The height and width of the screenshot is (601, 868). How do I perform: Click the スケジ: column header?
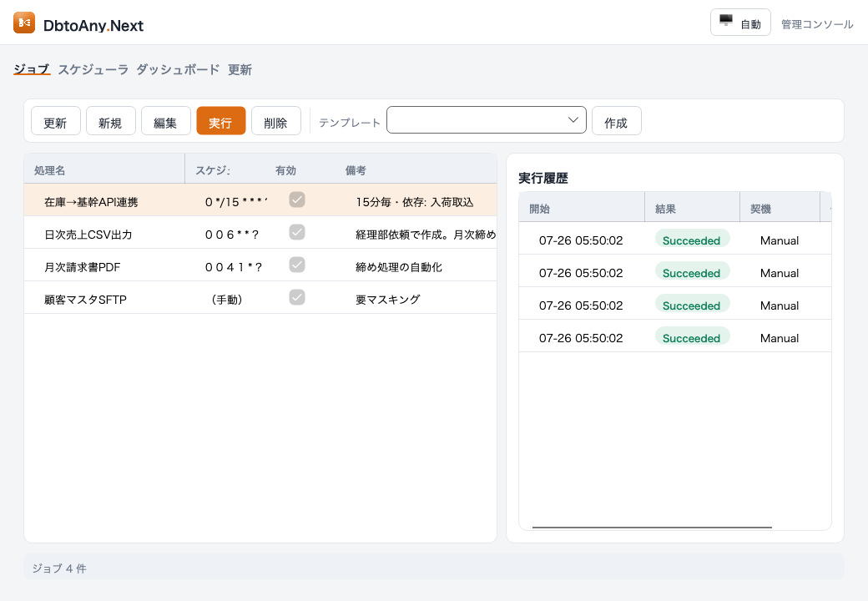click(225, 170)
